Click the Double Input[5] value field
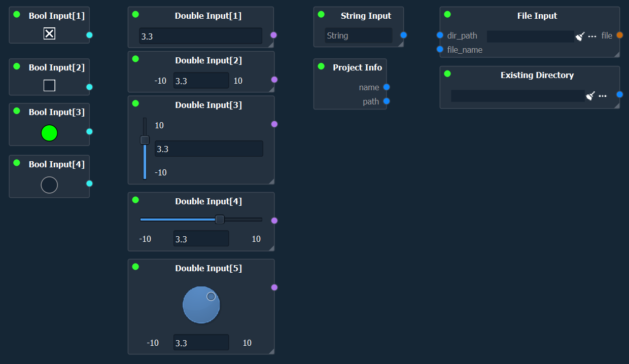 pyautogui.click(x=201, y=343)
